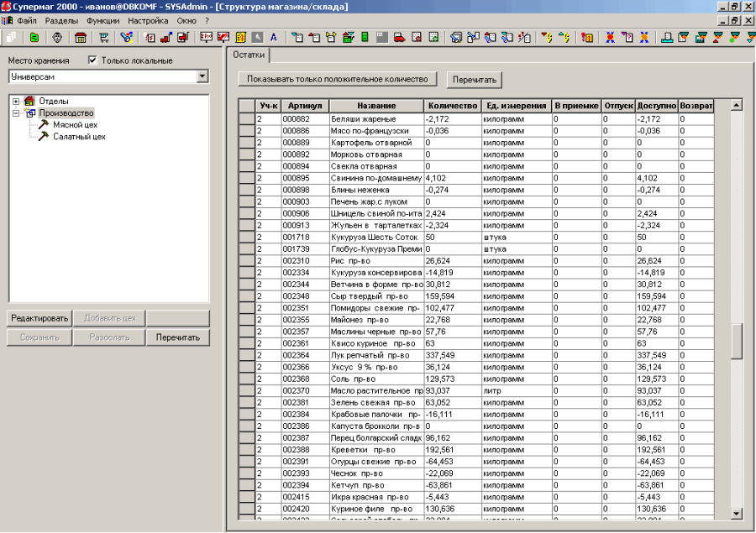Click the red truck toolbar icon

coord(399,38)
